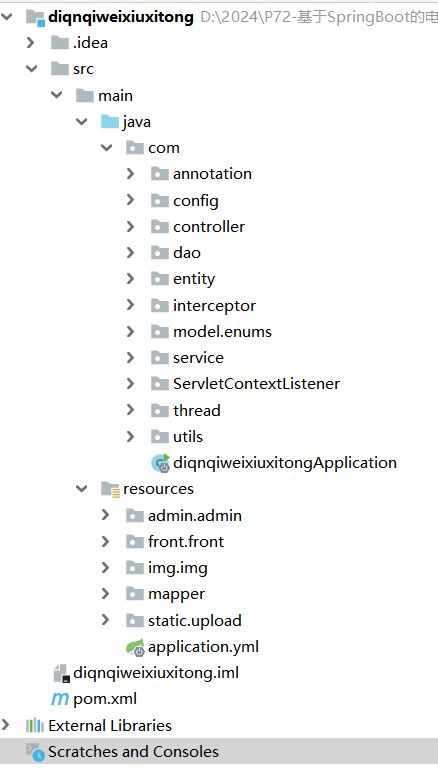Image resolution: width=438 pixels, height=778 pixels.
Task: Expand the .idea folder
Action: pos(31,43)
